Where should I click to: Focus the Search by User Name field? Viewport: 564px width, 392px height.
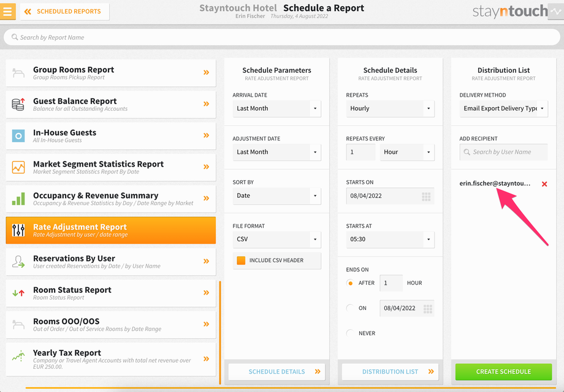point(503,152)
